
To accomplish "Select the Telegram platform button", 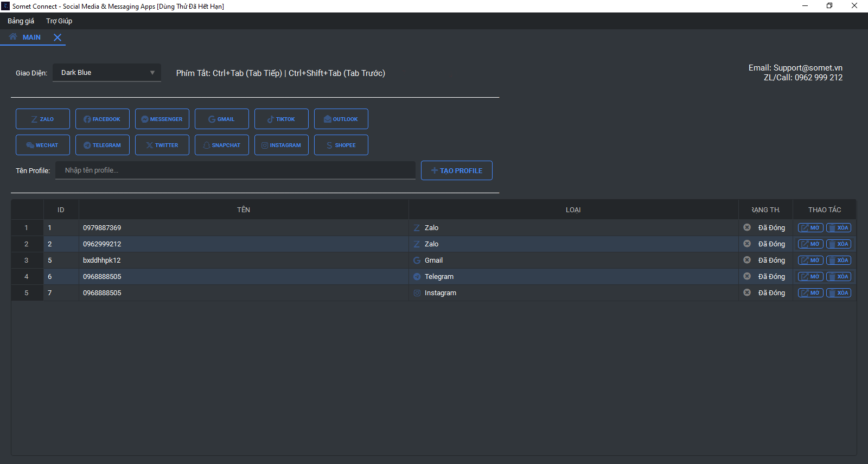I will (103, 145).
